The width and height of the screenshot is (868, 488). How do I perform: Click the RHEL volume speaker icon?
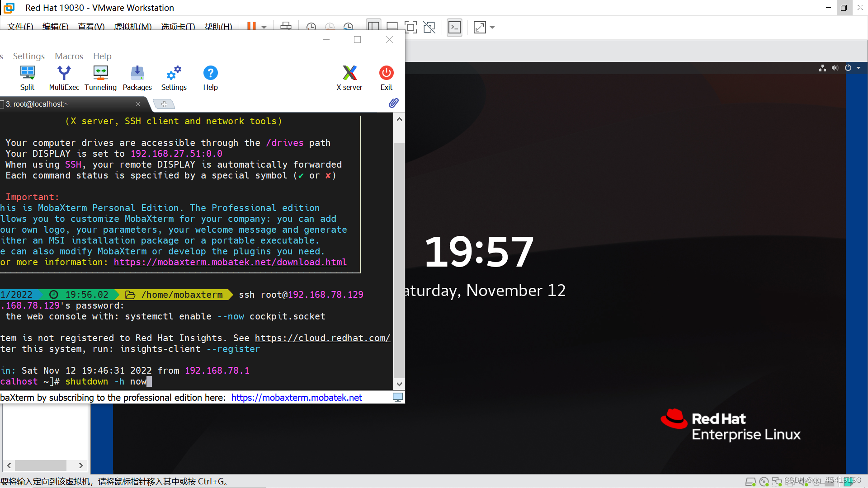pos(835,68)
